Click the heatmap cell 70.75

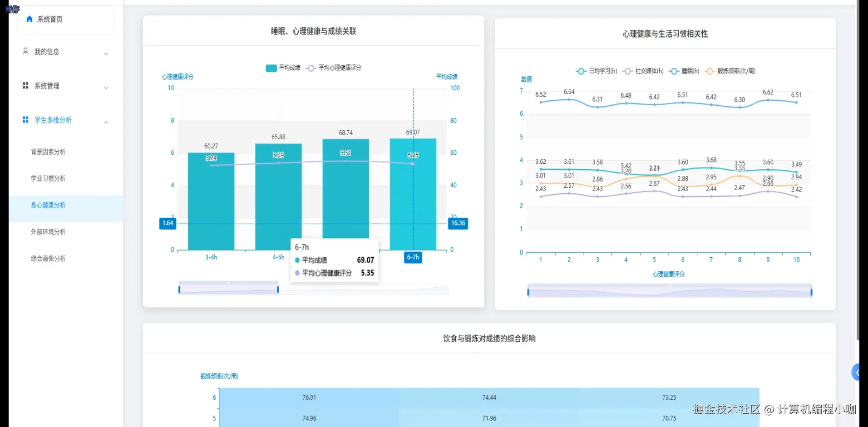point(669,418)
